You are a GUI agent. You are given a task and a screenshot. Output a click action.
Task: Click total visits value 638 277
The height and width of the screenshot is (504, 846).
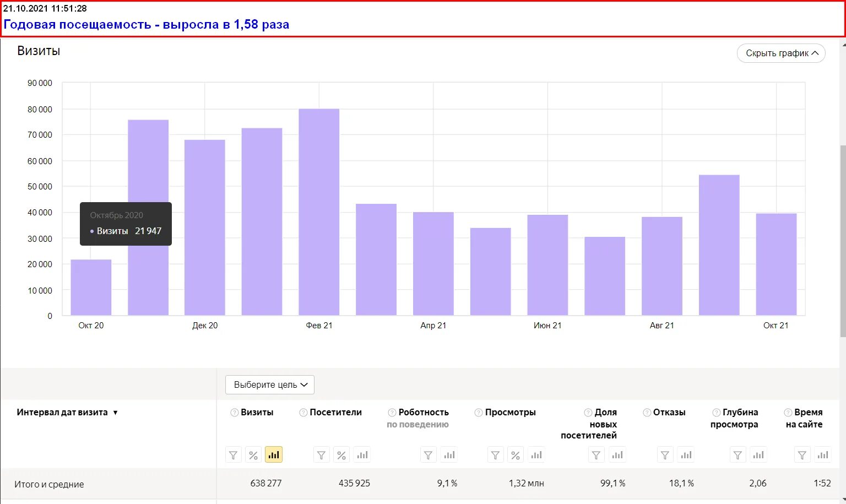tap(266, 483)
